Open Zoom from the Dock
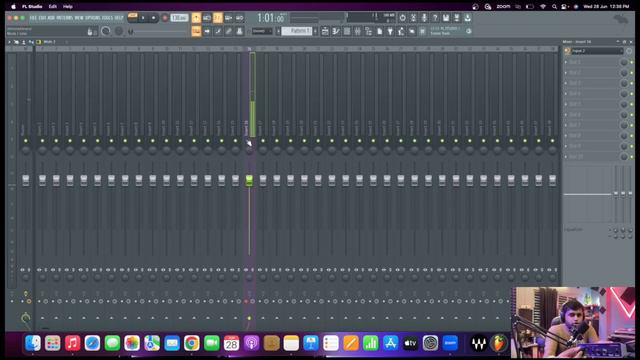This screenshot has height=360, width=640. click(450, 343)
